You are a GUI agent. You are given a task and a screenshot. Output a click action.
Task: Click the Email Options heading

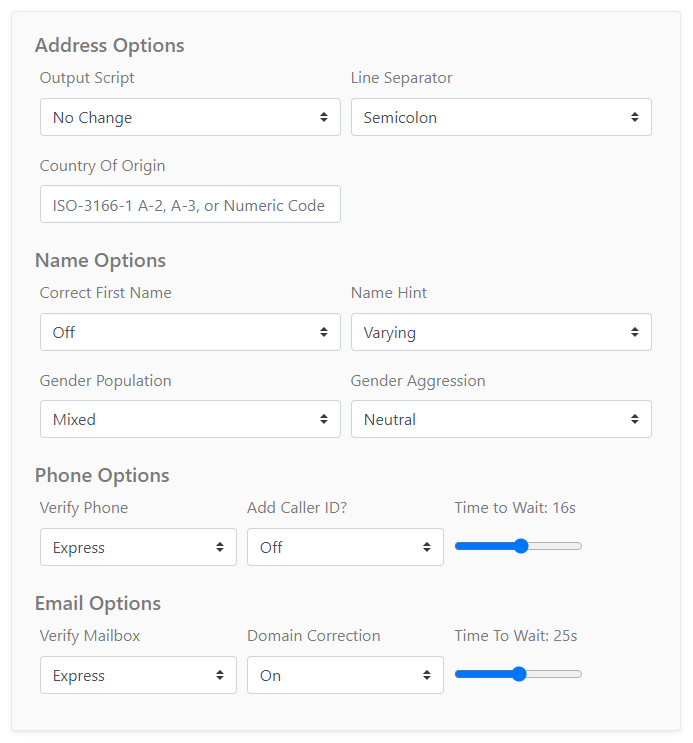click(x=98, y=604)
